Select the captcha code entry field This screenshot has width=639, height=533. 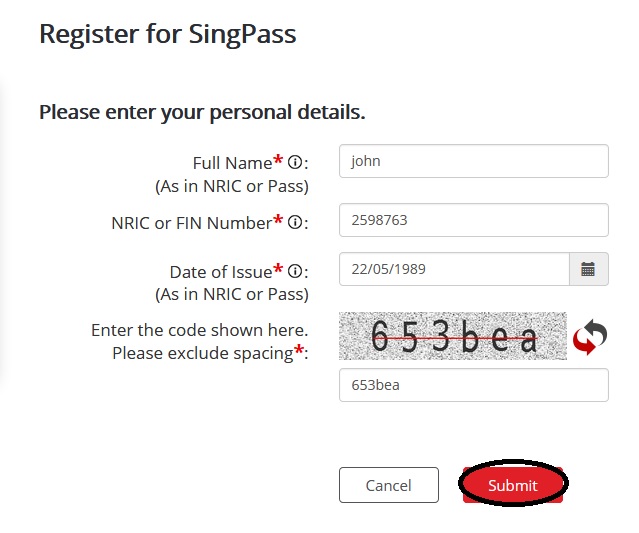(x=474, y=385)
